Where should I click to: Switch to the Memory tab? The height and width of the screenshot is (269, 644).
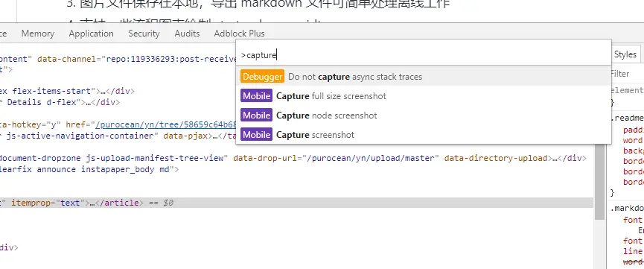coord(37,34)
